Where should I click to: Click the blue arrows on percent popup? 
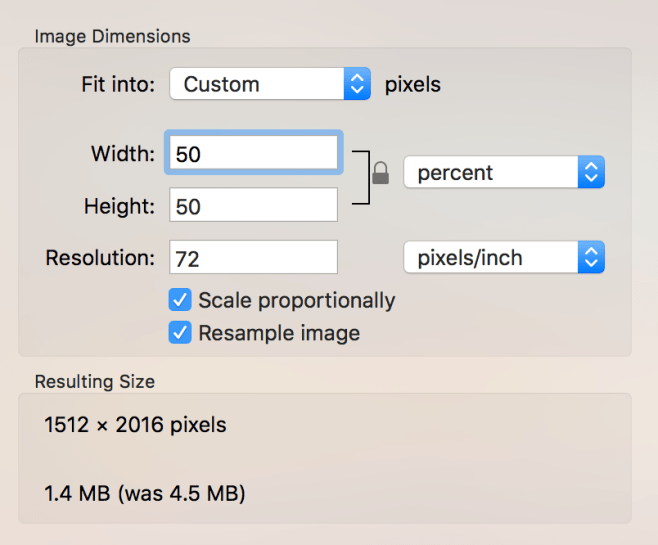point(591,173)
